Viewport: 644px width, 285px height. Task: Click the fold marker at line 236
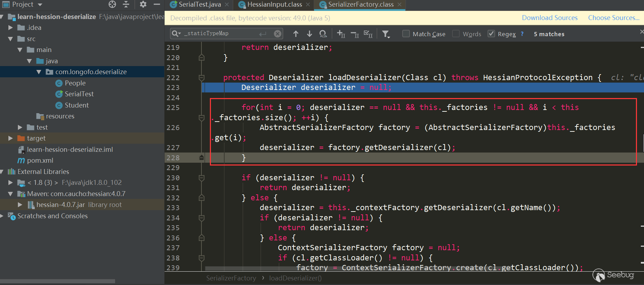(x=201, y=238)
